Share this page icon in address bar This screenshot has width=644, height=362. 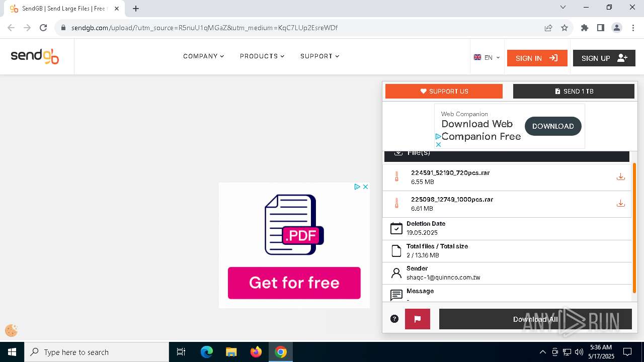tap(548, 28)
